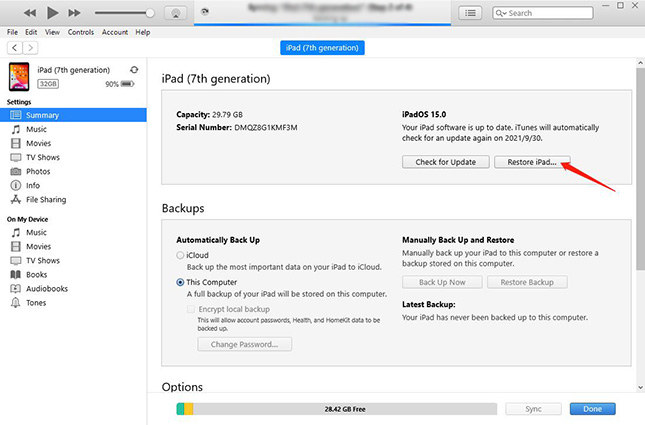This screenshot has width=645, height=425.
Task: Click the scrollbar up arrow
Action: [x=640, y=63]
